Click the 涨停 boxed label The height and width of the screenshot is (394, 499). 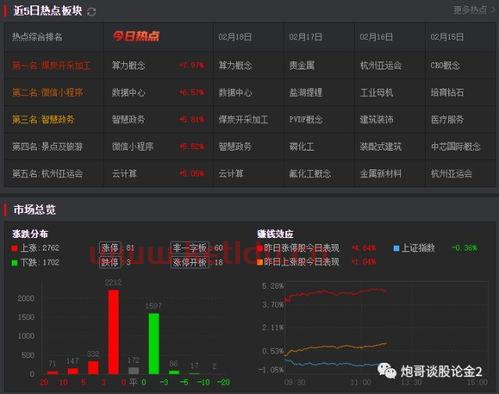click(x=110, y=248)
